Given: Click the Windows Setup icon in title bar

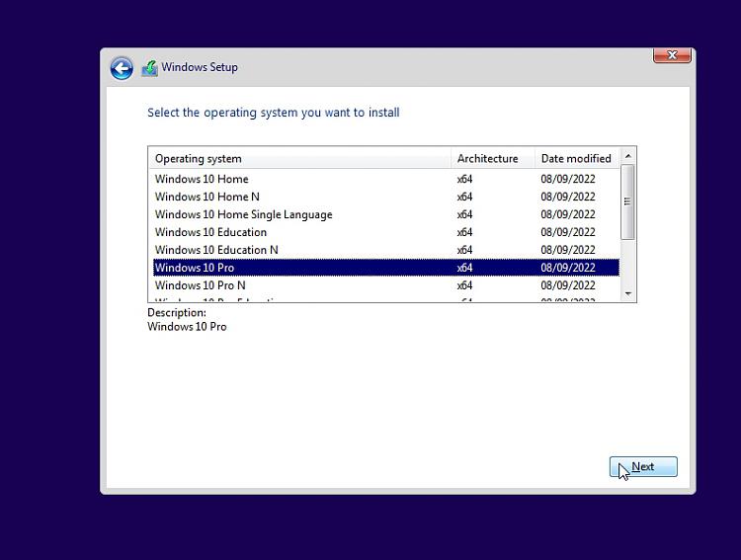Looking at the screenshot, I should [149, 68].
